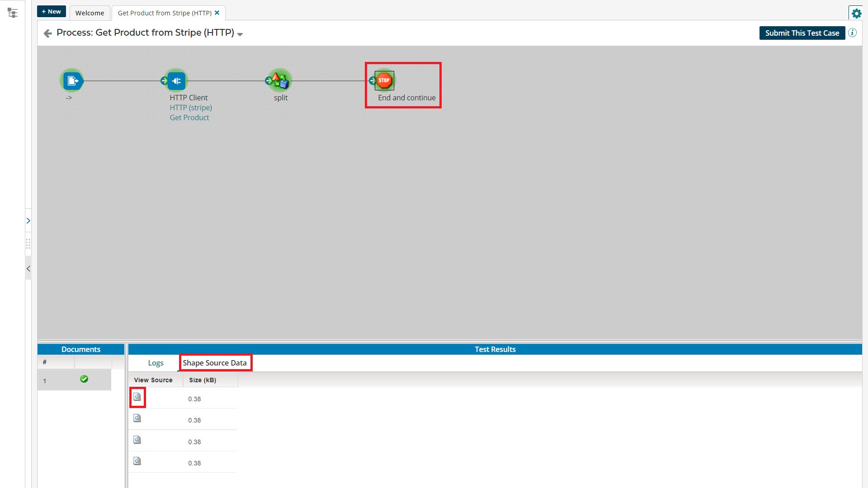Open the first View Source document icon
The width and height of the screenshot is (868, 488).
(x=137, y=397)
